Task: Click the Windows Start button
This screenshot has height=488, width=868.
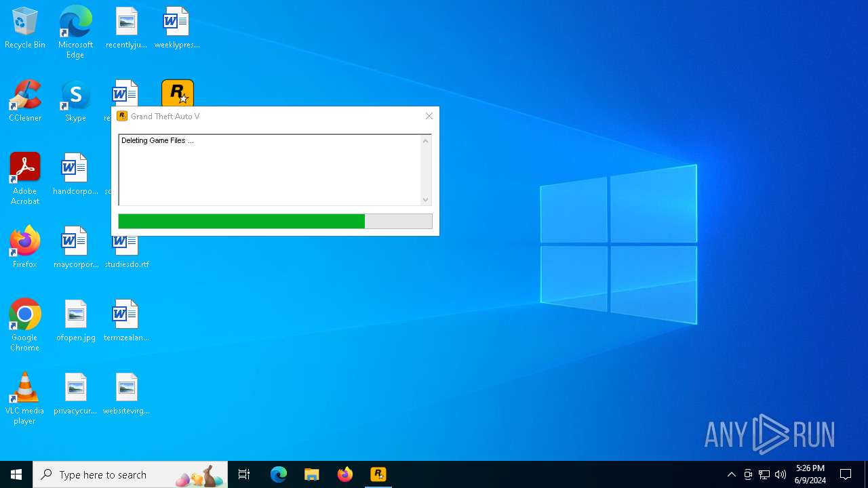Action: 16,474
